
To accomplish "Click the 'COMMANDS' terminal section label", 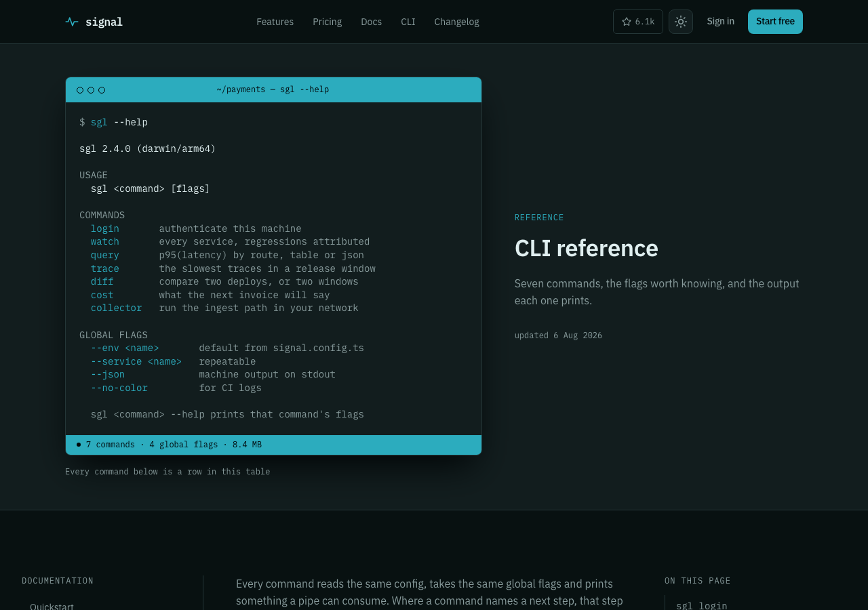I will (x=102, y=216).
